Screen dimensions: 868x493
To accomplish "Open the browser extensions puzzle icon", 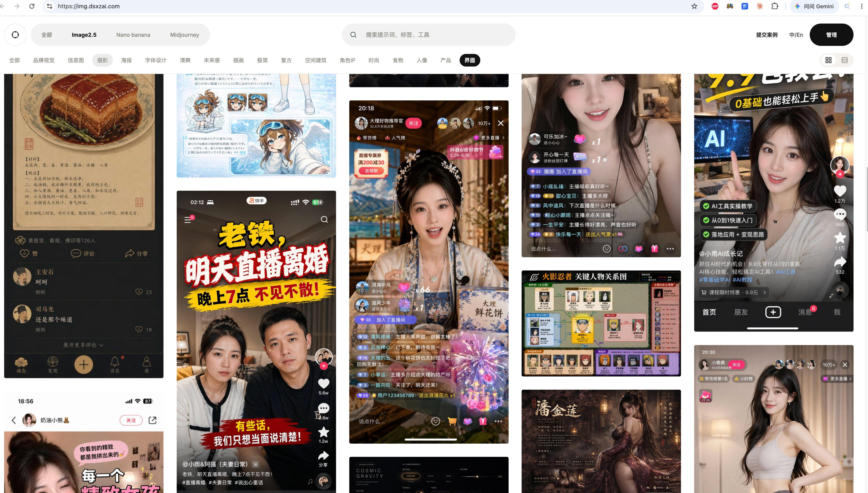I will click(775, 6).
